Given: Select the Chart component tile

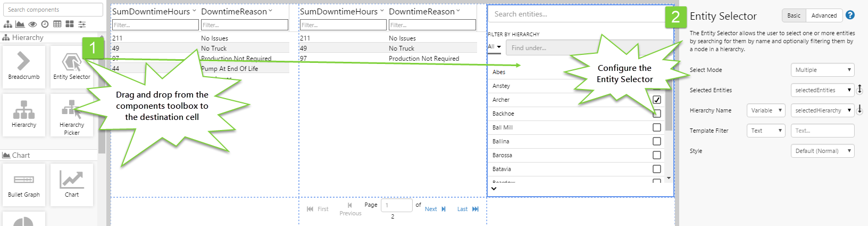Looking at the screenshot, I should (x=71, y=184).
